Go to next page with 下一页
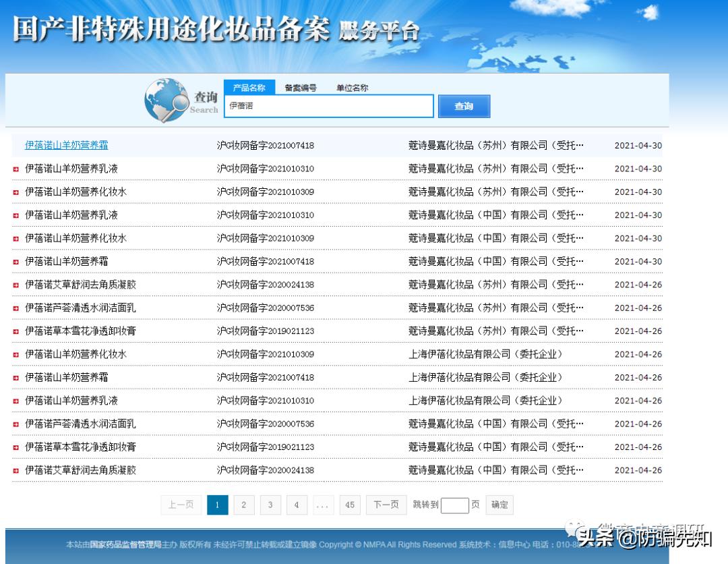Screen dimensions: 728x564 tap(386, 505)
